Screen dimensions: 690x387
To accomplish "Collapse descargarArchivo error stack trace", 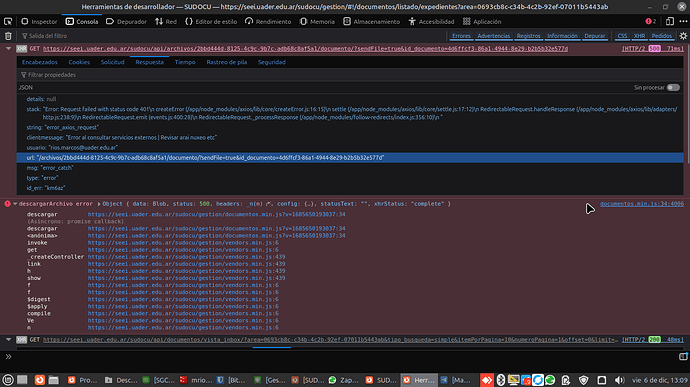I will tap(15, 204).
